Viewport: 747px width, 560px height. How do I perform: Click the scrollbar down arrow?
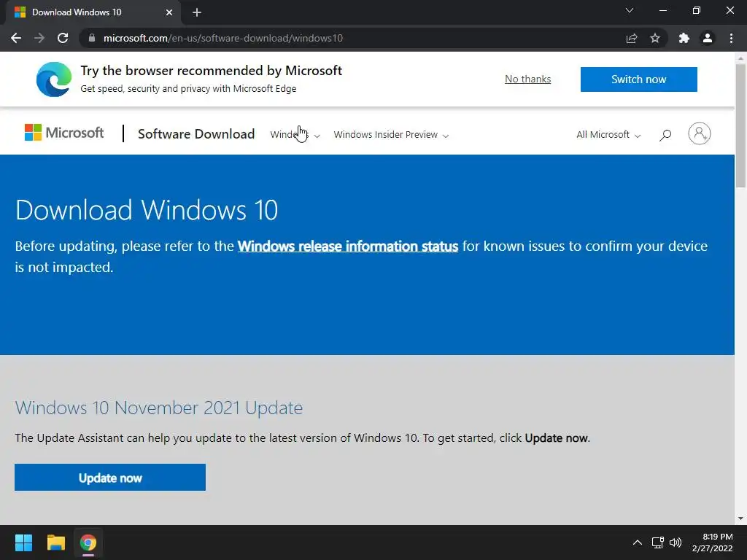tap(741, 518)
